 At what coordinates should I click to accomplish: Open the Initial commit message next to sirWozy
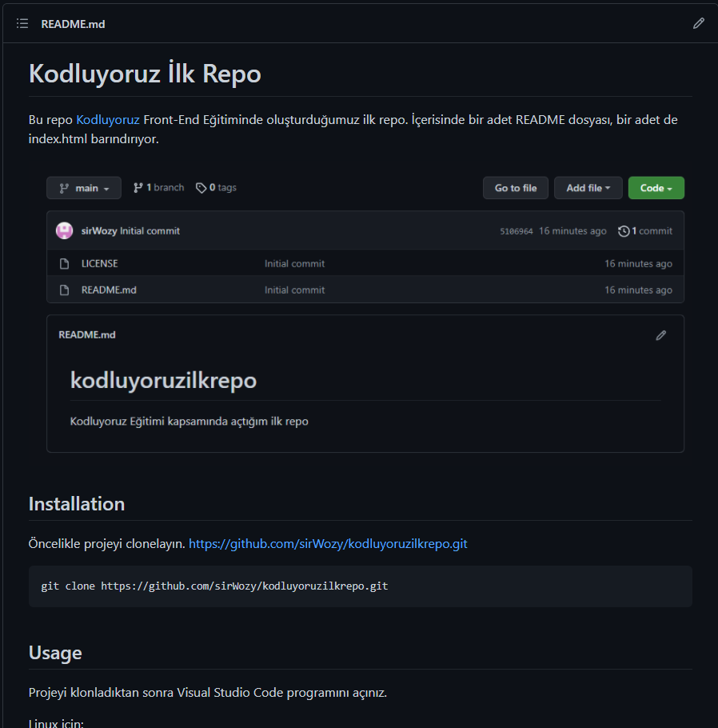(x=150, y=230)
